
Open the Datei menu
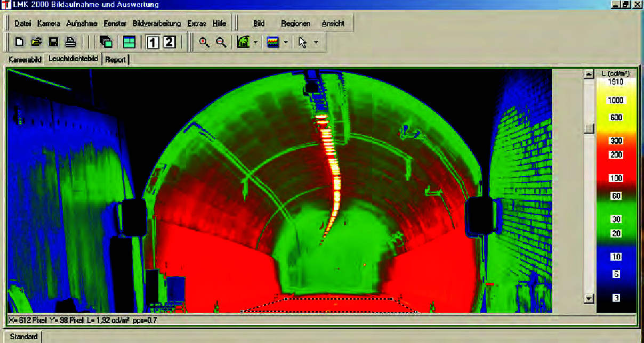(23, 23)
